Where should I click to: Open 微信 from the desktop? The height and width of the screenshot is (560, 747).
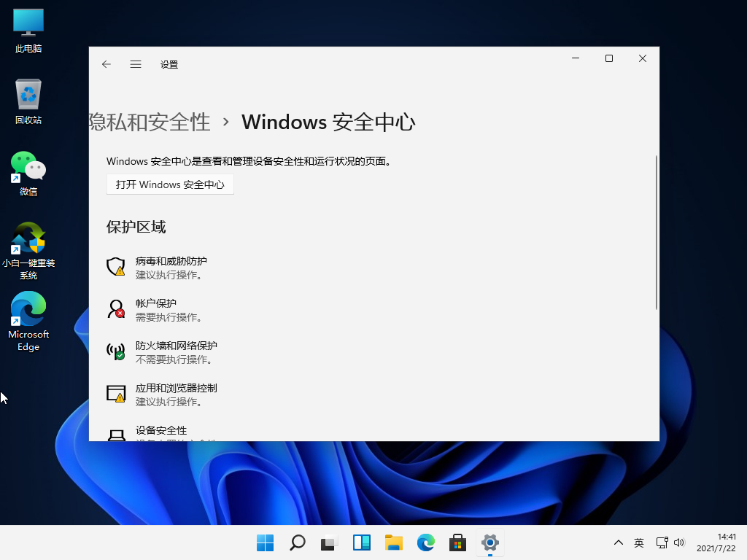[27, 166]
